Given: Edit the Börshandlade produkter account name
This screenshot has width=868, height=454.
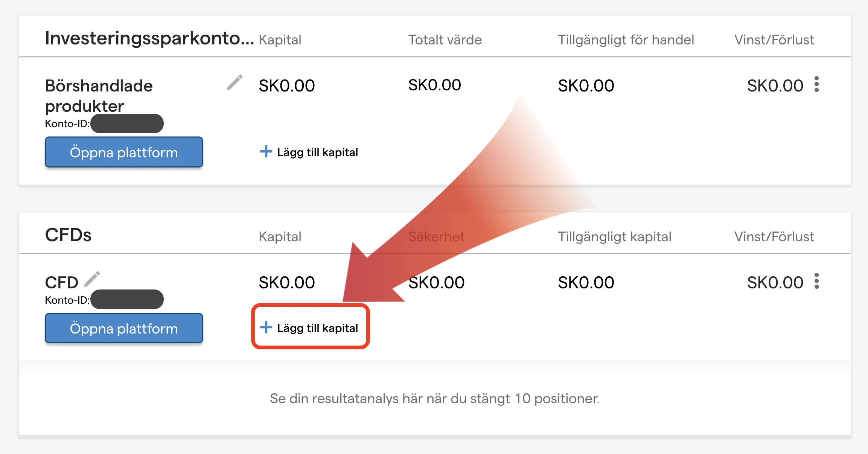Looking at the screenshot, I should point(235,83).
